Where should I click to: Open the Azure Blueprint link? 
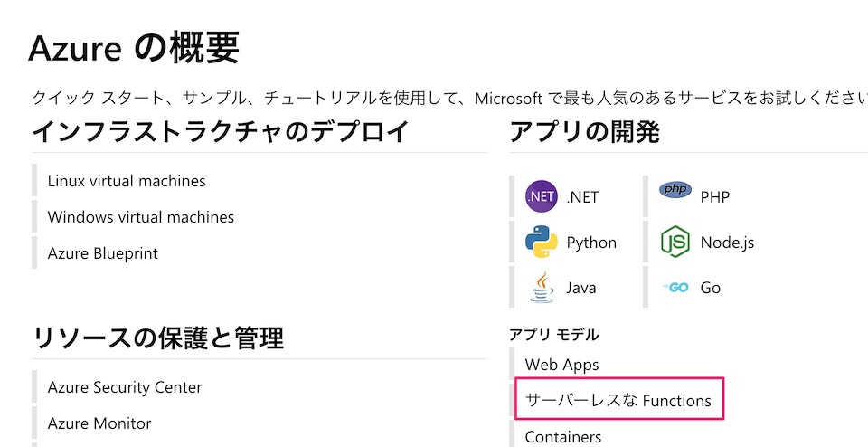pyautogui.click(x=102, y=253)
